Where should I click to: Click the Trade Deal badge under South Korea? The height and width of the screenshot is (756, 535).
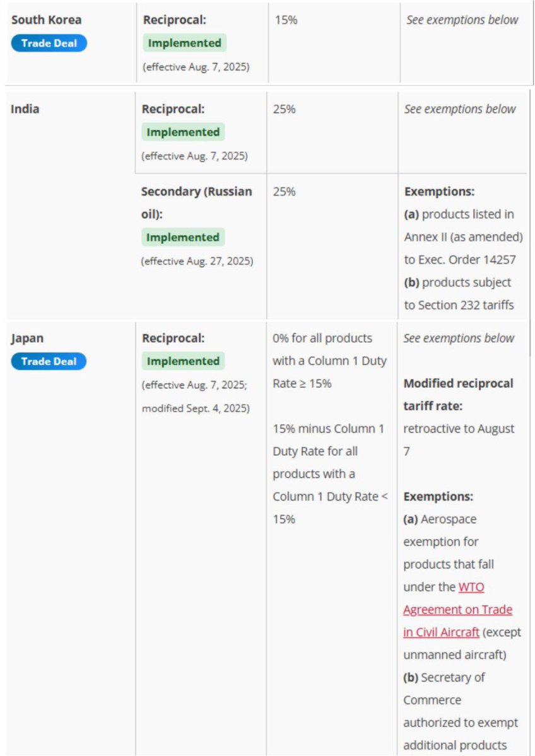click(49, 43)
